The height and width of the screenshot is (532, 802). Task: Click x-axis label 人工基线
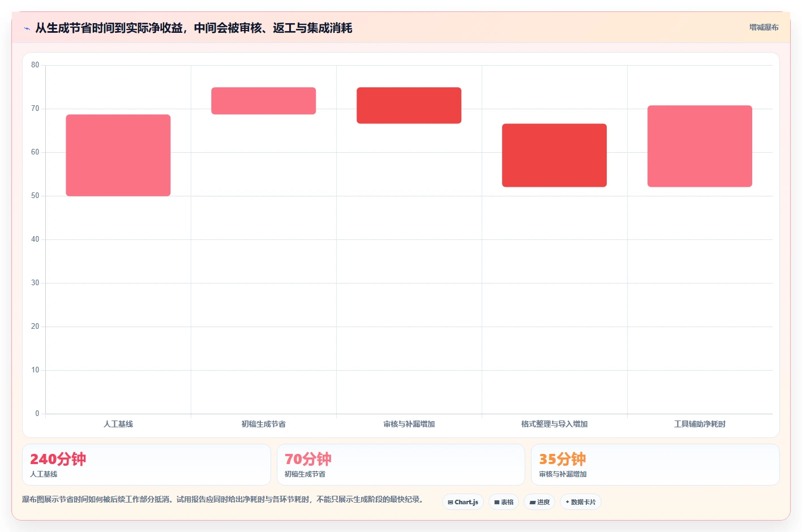118,424
